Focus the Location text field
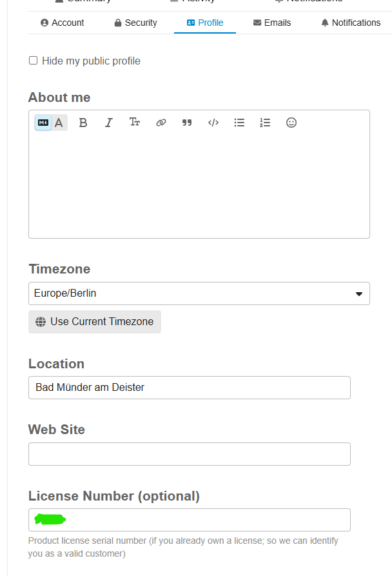Viewport: 392px width, 576px height. point(190,388)
